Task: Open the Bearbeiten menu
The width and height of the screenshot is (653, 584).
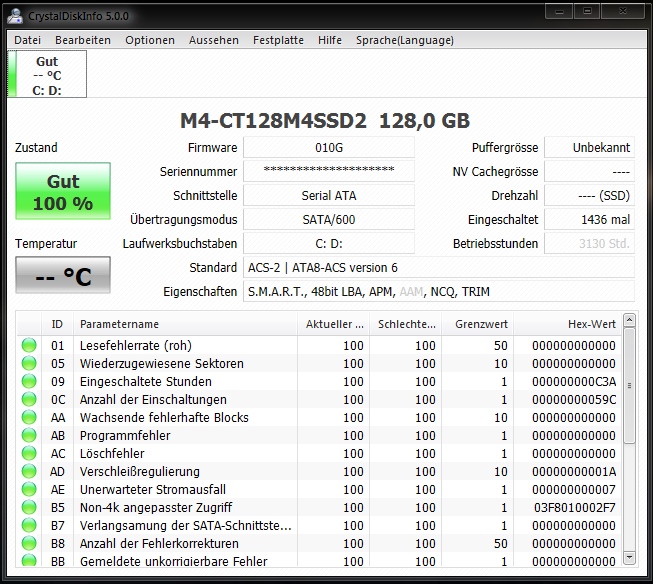Action: (83, 40)
